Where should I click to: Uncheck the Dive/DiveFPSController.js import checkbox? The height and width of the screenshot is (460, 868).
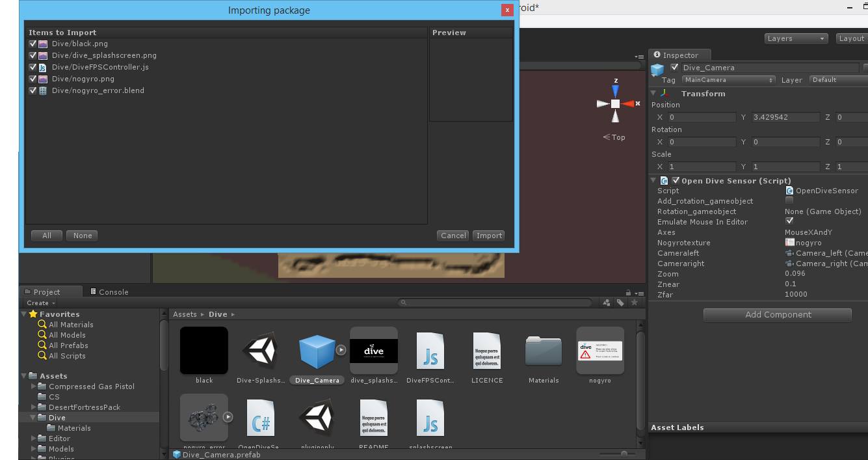[33, 67]
